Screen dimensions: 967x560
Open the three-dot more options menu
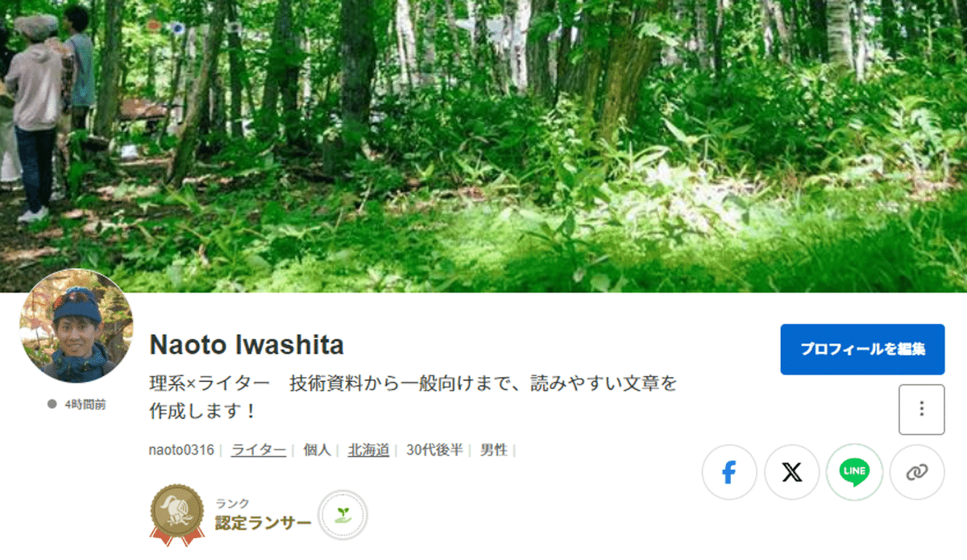click(x=922, y=409)
